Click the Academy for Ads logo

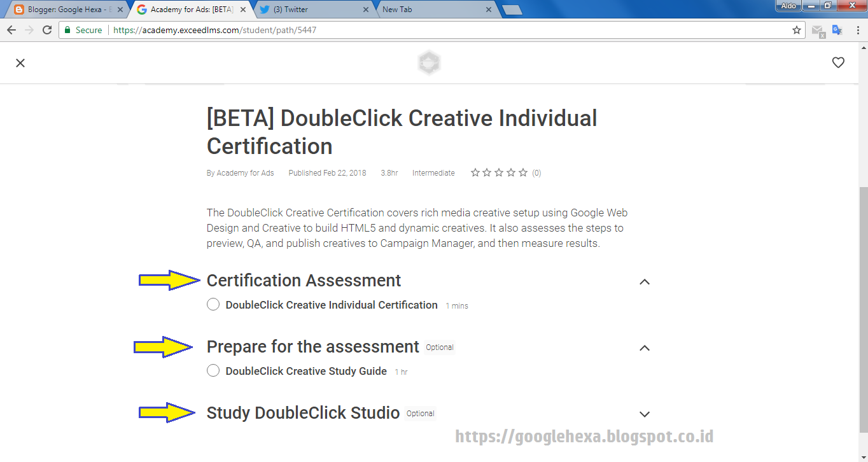(x=429, y=63)
